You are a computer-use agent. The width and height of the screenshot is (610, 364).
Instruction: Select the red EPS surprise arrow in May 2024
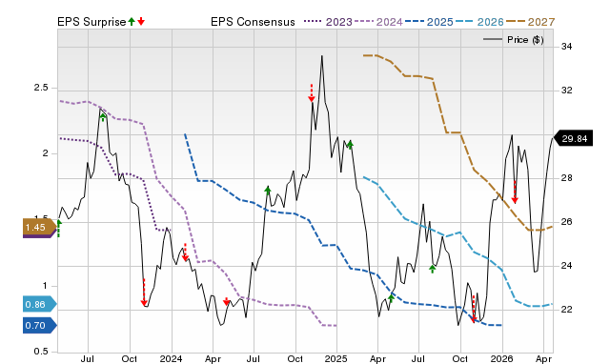coord(227,301)
